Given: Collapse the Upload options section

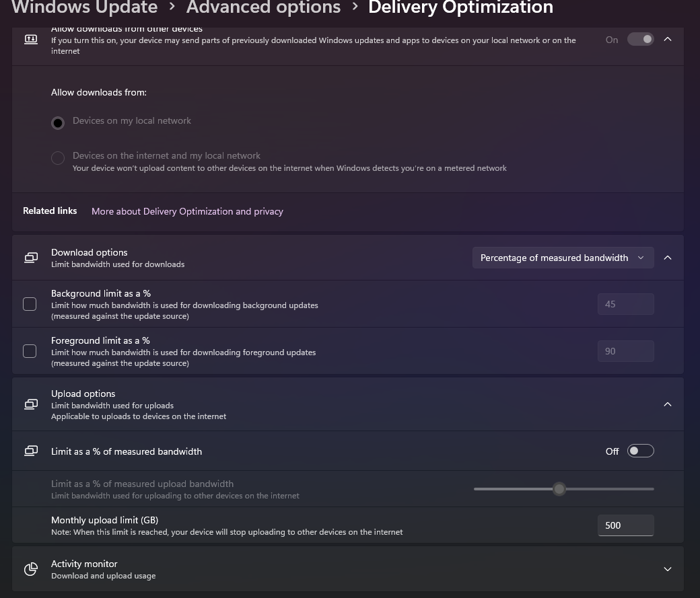Looking at the screenshot, I should (668, 404).
